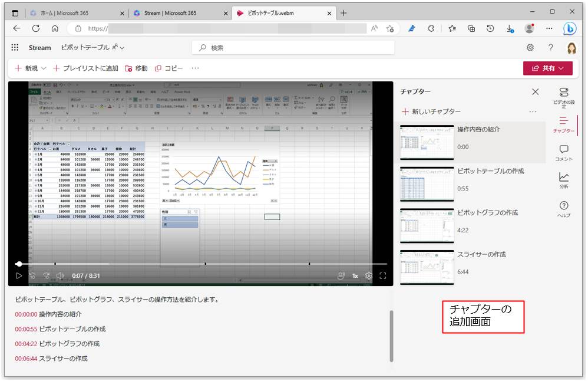Close the ホーム | Microsoft 365 tab
The image size is (588, 381).
click(x=122, y=13)
